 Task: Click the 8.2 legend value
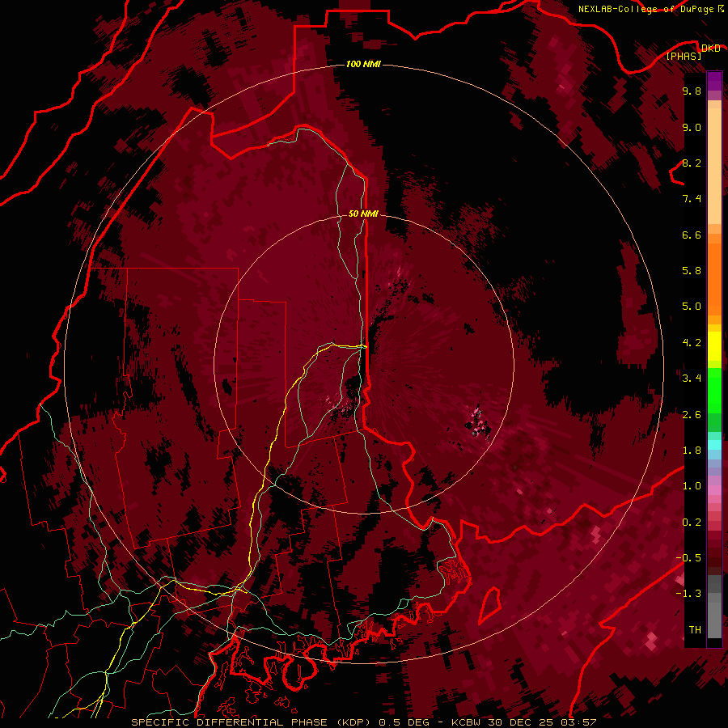click(x=692, y=163)
